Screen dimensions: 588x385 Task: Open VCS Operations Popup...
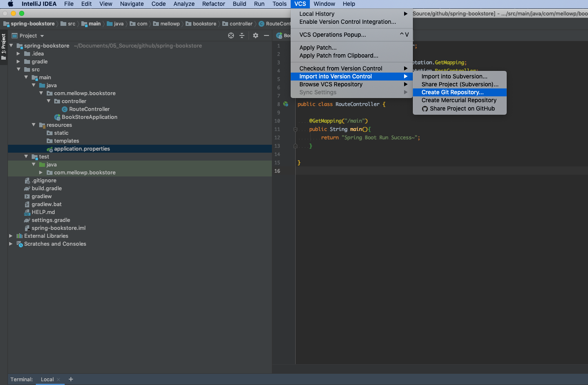[352, 35]
